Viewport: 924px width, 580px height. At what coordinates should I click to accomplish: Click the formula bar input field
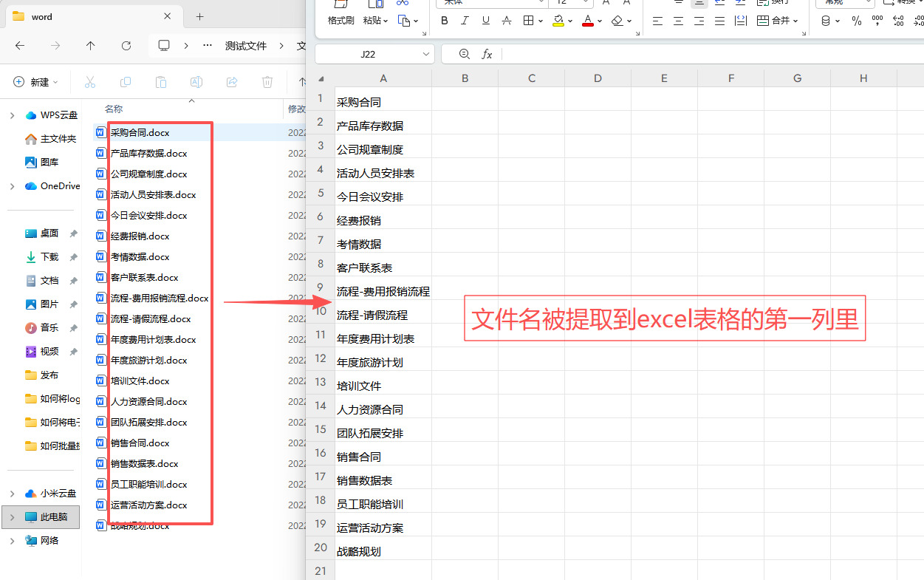pos(713,54)
